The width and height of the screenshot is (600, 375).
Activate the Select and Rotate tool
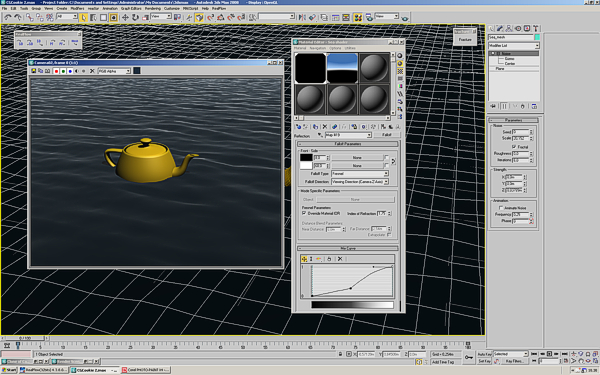point(135,17)
